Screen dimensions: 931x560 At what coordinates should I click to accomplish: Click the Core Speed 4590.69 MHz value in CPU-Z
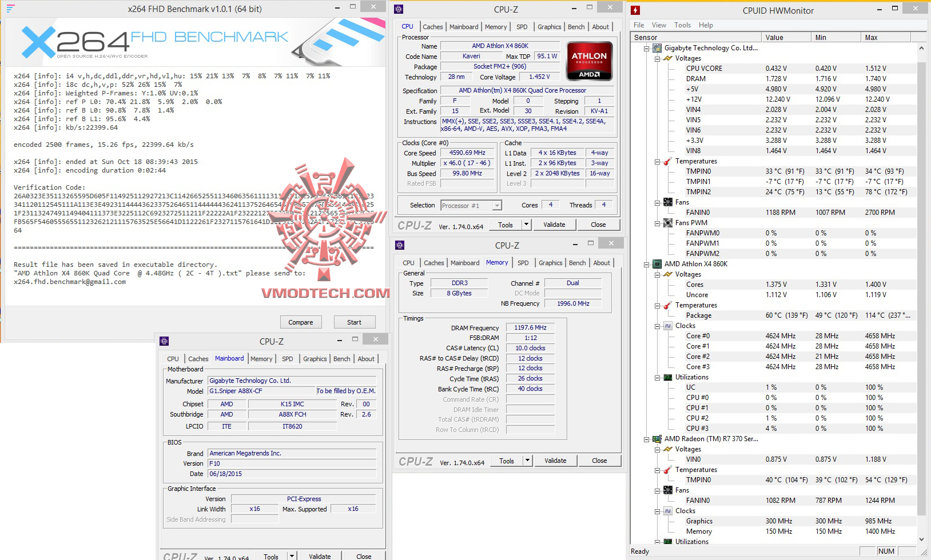pos(467,153)
